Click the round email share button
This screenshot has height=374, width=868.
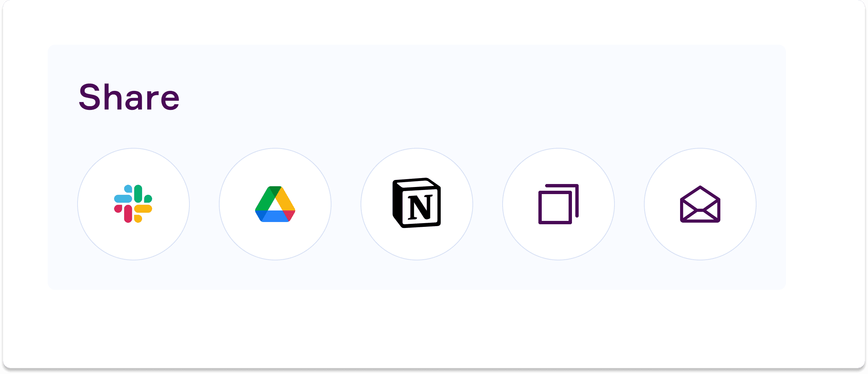(x=700, y=204)
